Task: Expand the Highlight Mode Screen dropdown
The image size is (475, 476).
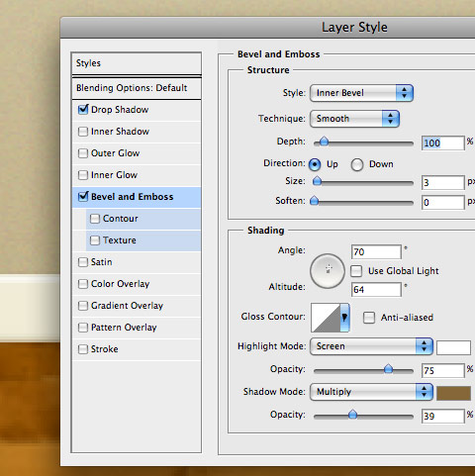Action: (371, 346)
